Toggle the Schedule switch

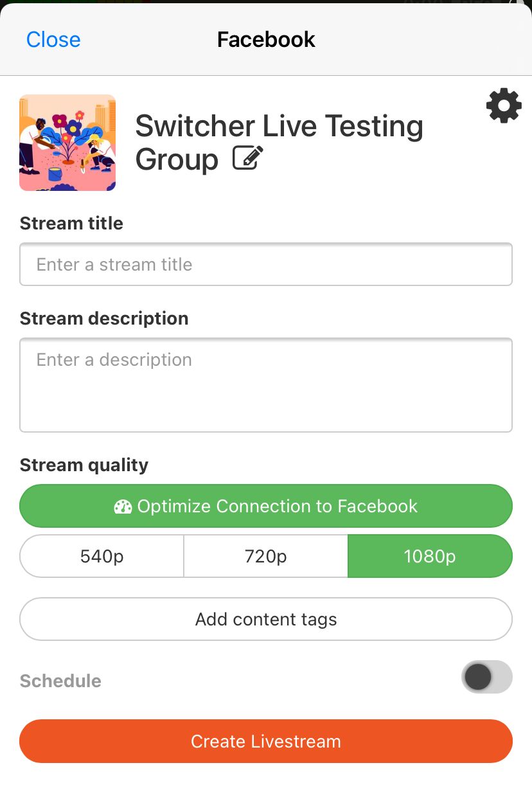486,677
